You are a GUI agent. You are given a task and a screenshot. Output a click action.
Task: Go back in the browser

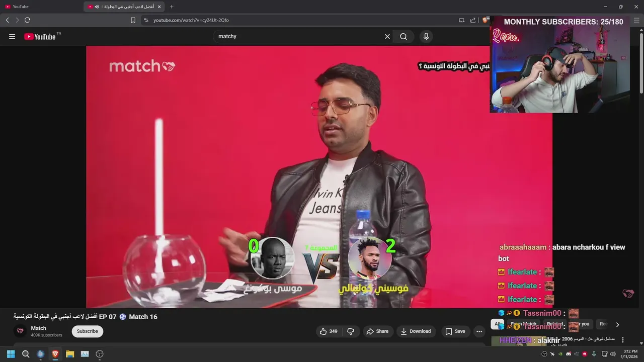click(x=7, y=20)
